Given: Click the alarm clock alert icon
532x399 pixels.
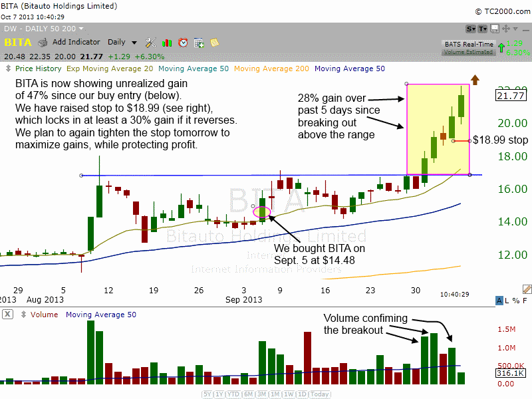Looking at the screenshot, I should [183, 43].
